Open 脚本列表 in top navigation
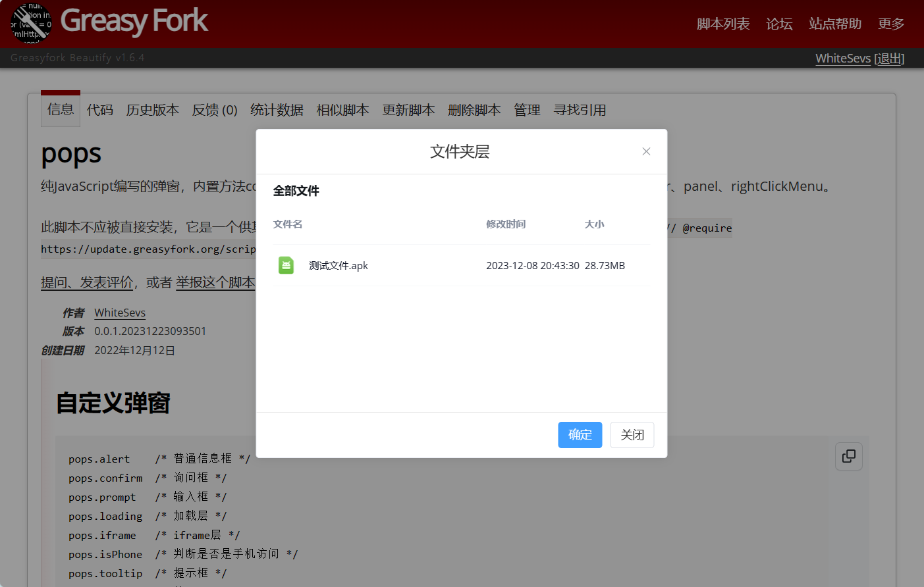Screen dimensions: 924x587 [723, 24]
